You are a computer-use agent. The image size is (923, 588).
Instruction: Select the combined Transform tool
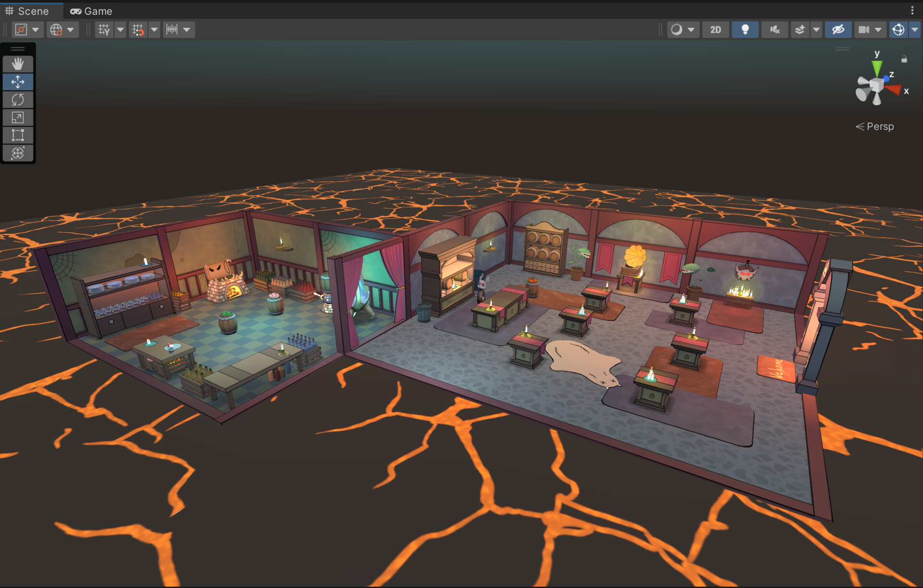[x=18, y=153]
